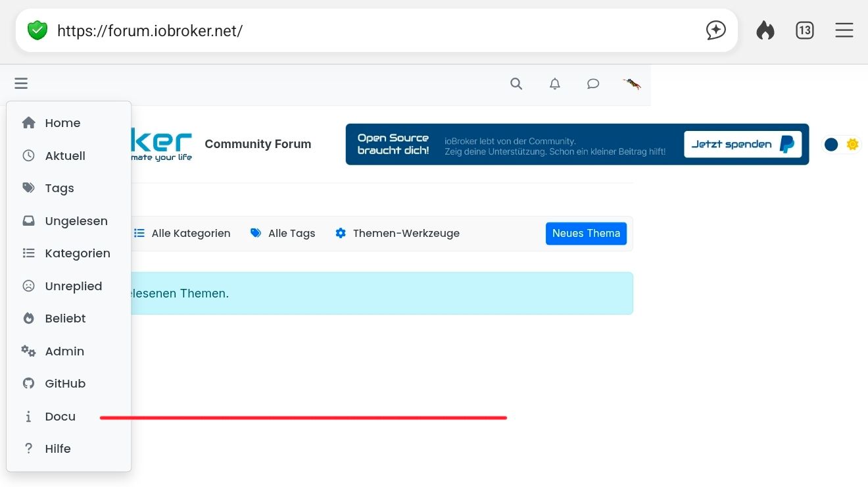Open the AI chat sparkle icon

[715, 30]
